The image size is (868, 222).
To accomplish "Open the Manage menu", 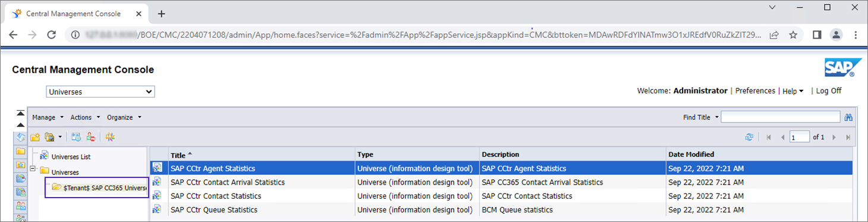I will coord(48,117).
